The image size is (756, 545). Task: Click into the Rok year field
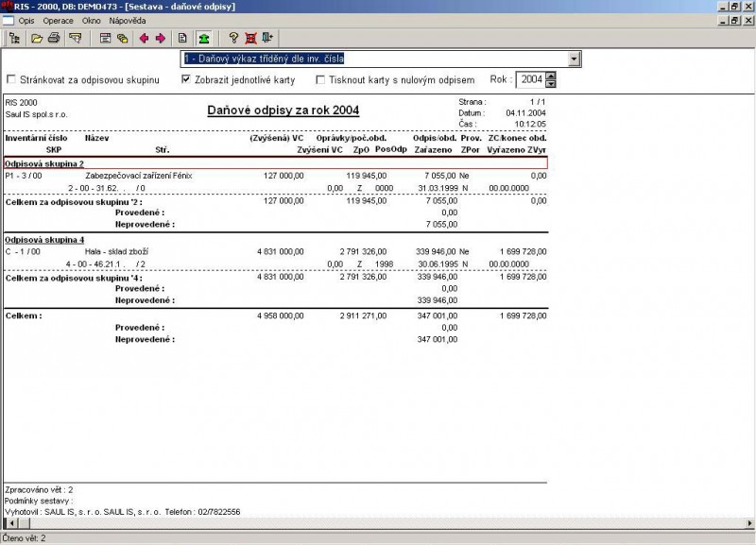[530, 80]
